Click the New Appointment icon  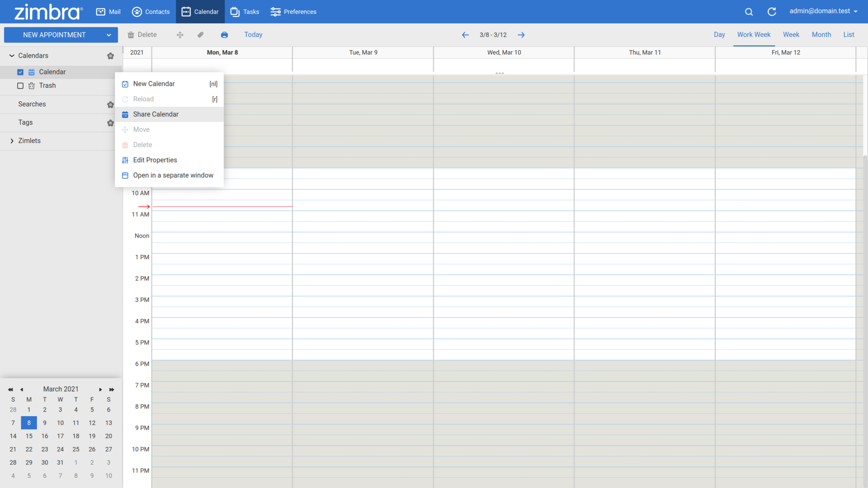click(x=54, y=34)
